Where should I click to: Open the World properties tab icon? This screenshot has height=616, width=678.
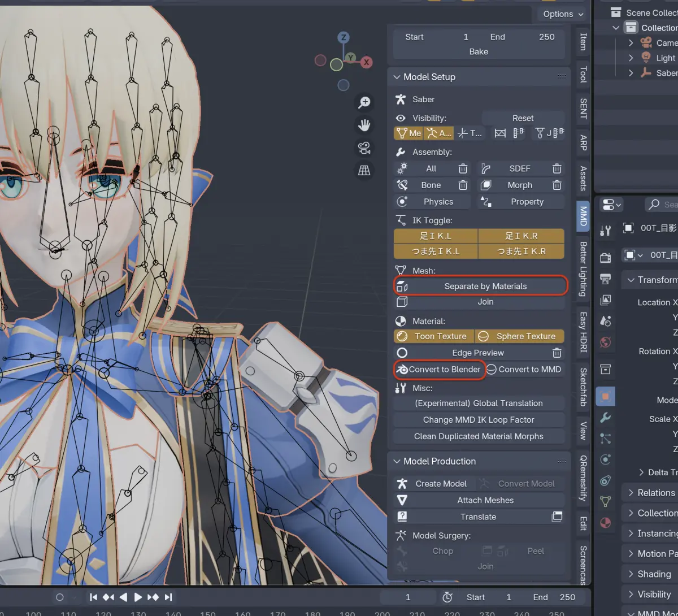coord(605,342)
